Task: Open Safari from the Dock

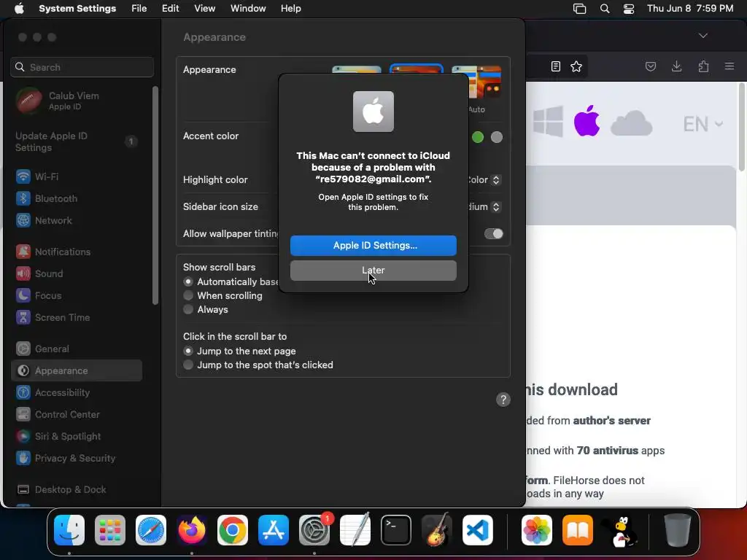Action: pos(151,530)
